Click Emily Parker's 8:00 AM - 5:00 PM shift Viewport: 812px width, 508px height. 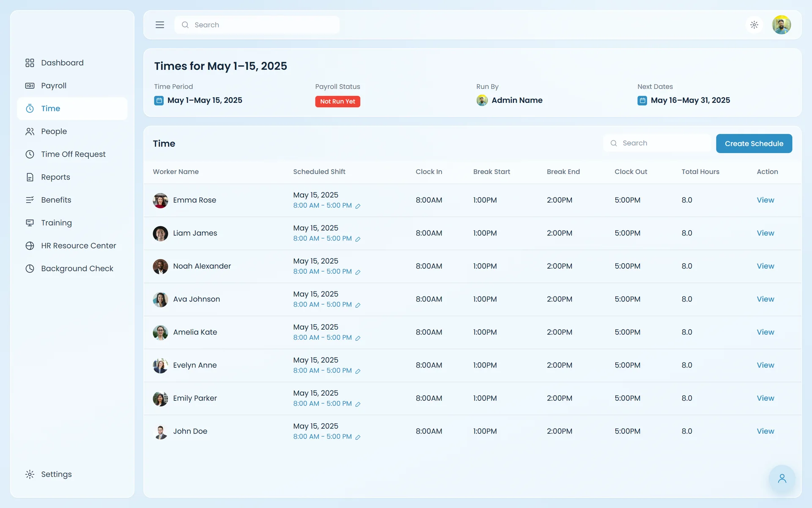(322, 404)
